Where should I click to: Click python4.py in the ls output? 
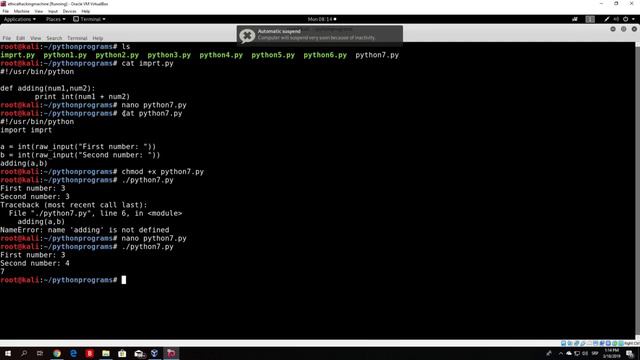pos(221,55)
